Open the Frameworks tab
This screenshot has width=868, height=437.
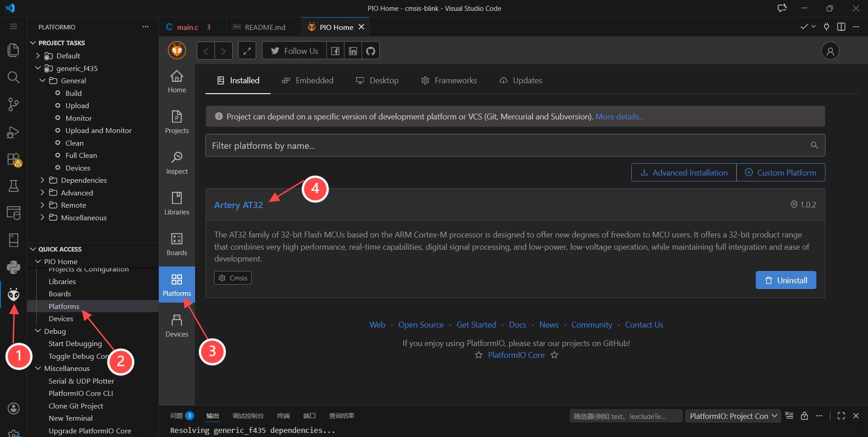449,81
